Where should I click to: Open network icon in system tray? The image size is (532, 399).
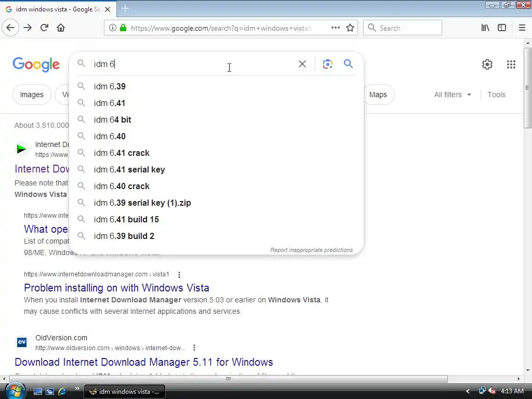[x=482, y=391]
